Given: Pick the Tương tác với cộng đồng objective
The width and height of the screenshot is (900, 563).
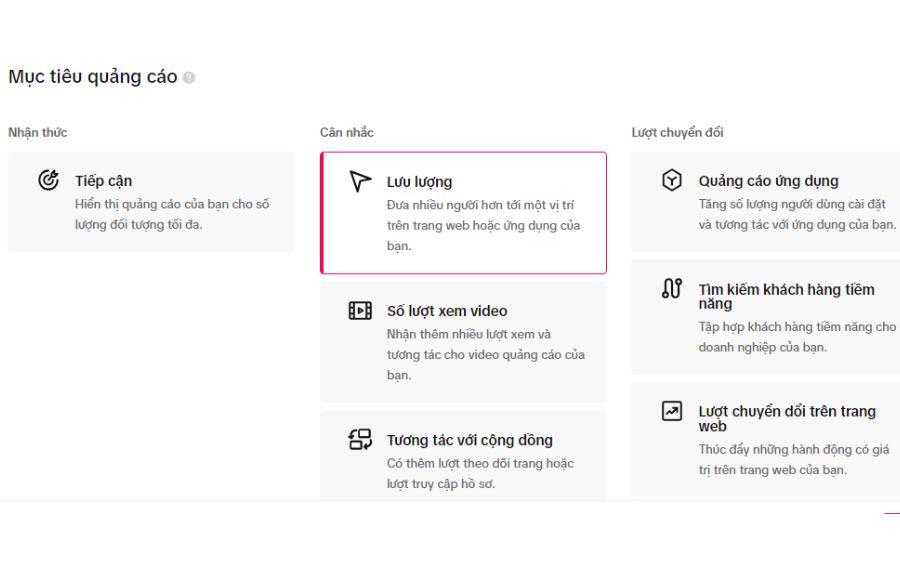Looking at the screenshot, I should 463,457.
